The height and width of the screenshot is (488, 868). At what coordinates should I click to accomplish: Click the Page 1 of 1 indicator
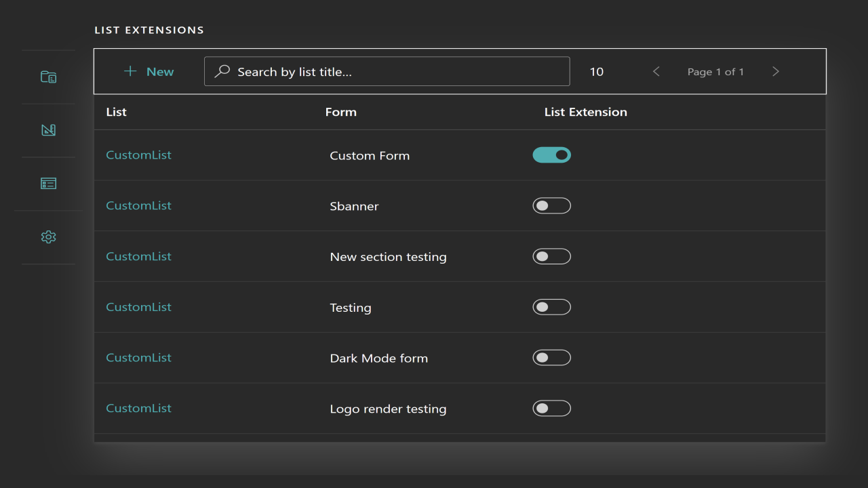pyautogui.click(x=715, y=72)
